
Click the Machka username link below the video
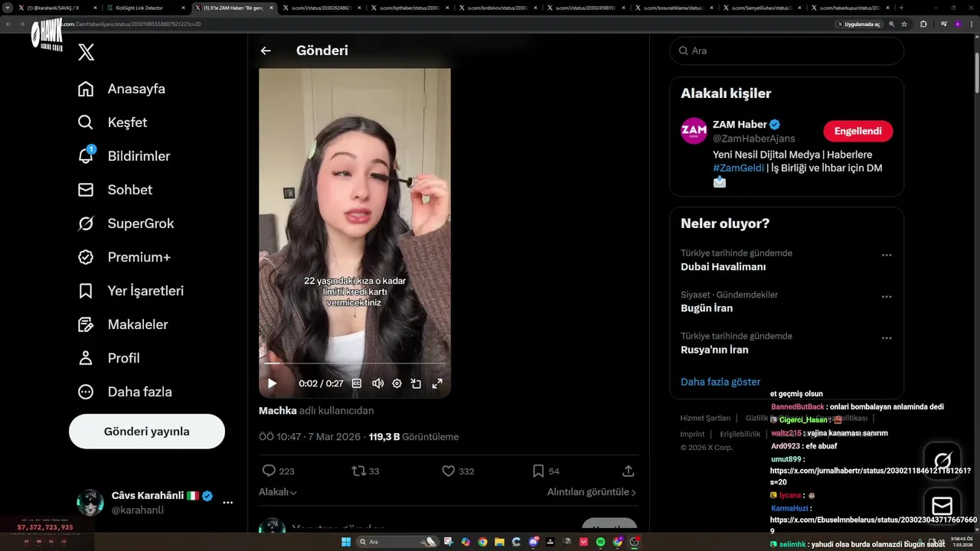click(x=278, y=411)
